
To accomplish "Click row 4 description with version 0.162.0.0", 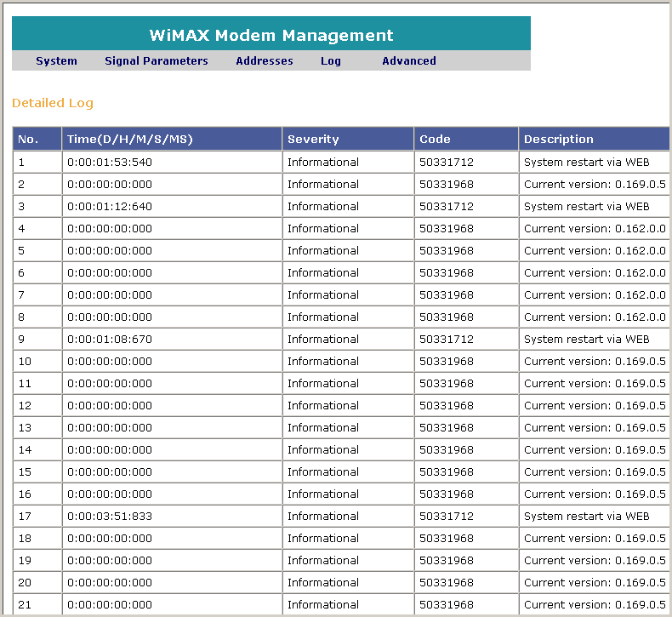I will tap(594, 228).
